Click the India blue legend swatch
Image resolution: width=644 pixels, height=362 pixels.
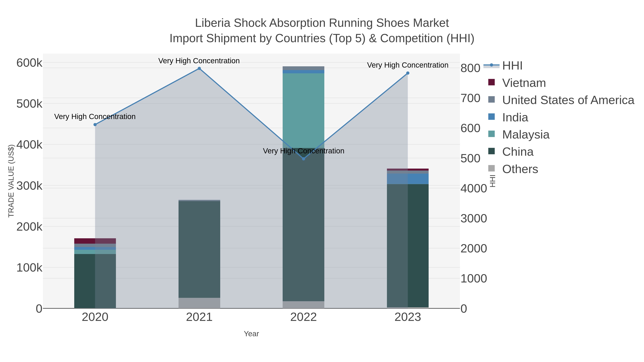[492, 117]
